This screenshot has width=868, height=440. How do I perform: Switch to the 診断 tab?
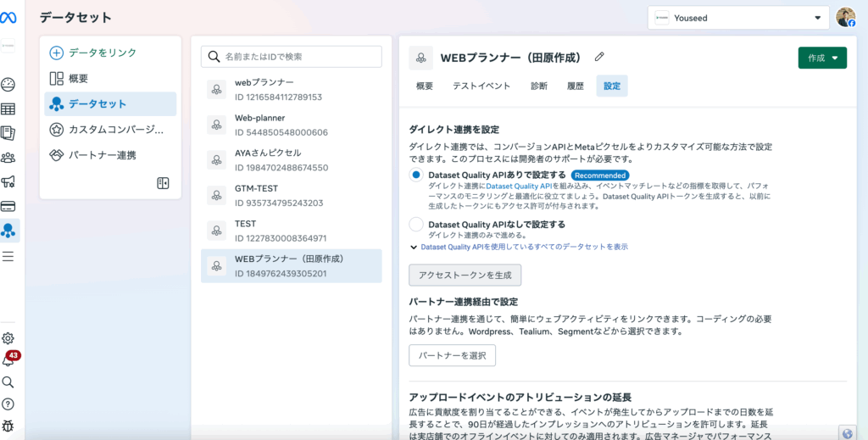pyautogui.click(x=538, y=86)
